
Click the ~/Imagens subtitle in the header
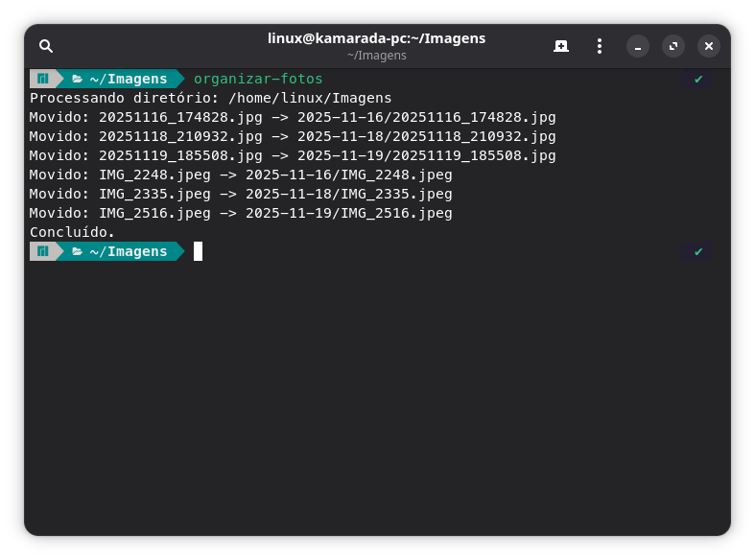376,56
